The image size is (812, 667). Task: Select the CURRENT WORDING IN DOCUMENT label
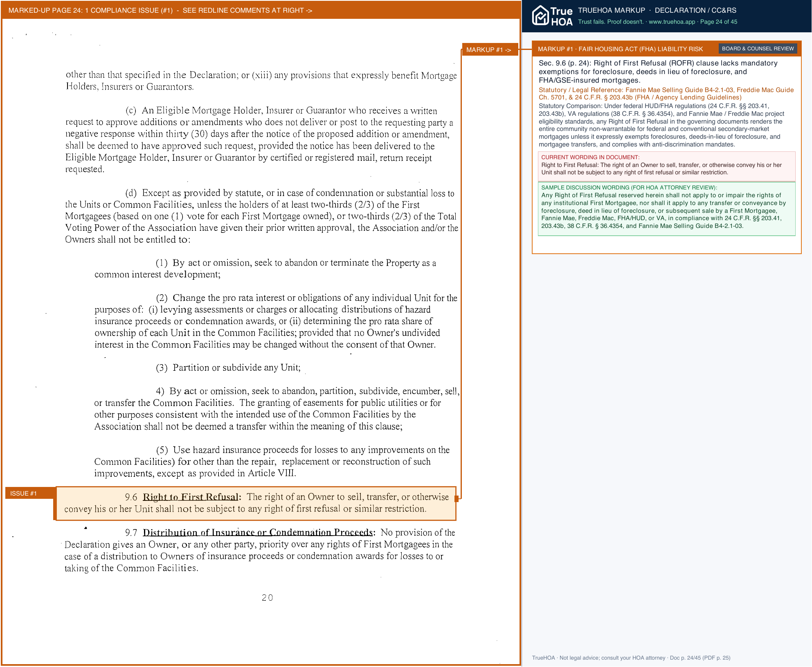pyautogui.click(x=590, y=157)
